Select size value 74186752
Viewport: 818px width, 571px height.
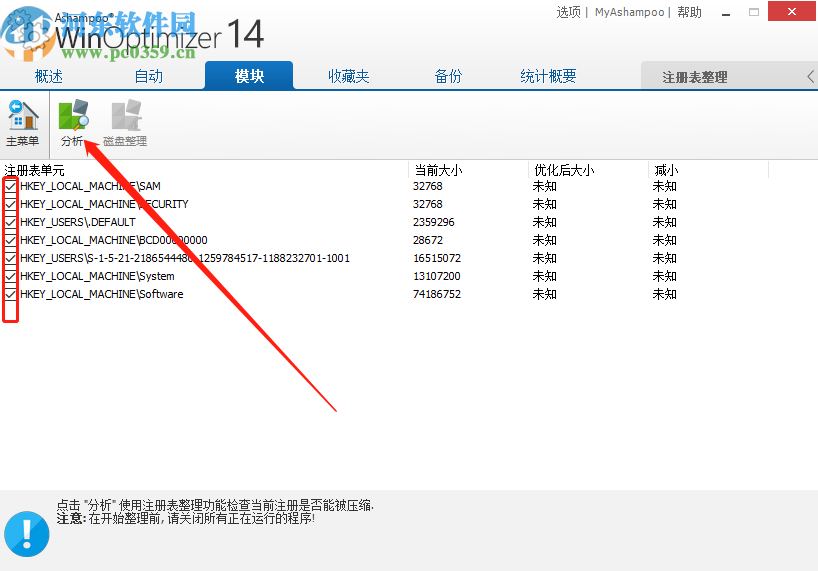[437, 294]
